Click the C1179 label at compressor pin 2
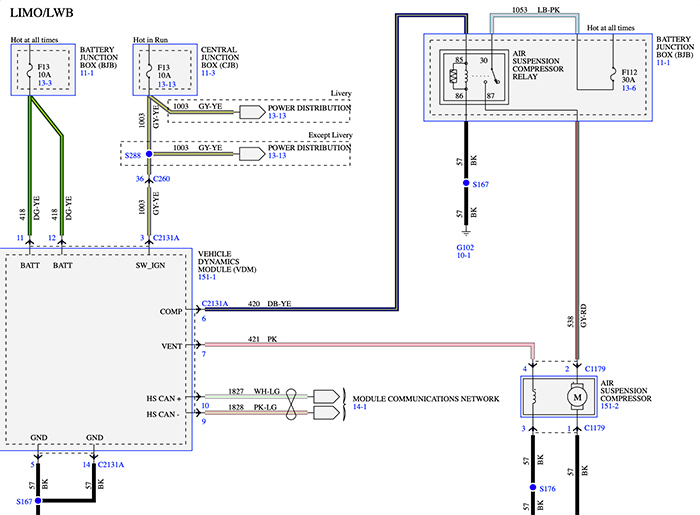The height and width of the screenshot is (515, 700). [x=595, y=369]
